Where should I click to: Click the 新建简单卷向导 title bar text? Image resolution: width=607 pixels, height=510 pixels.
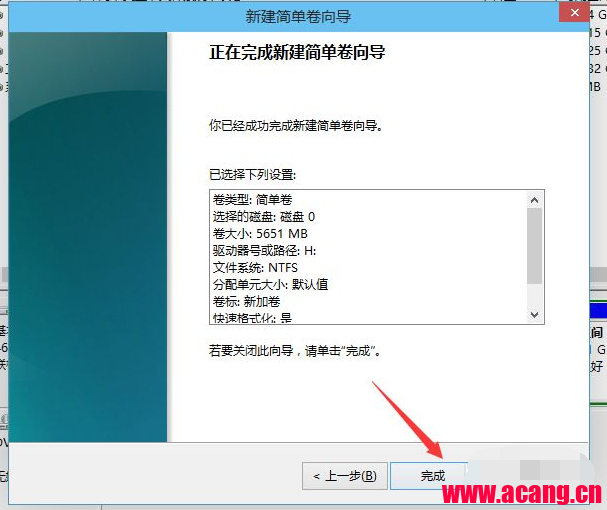click(298, 17)
